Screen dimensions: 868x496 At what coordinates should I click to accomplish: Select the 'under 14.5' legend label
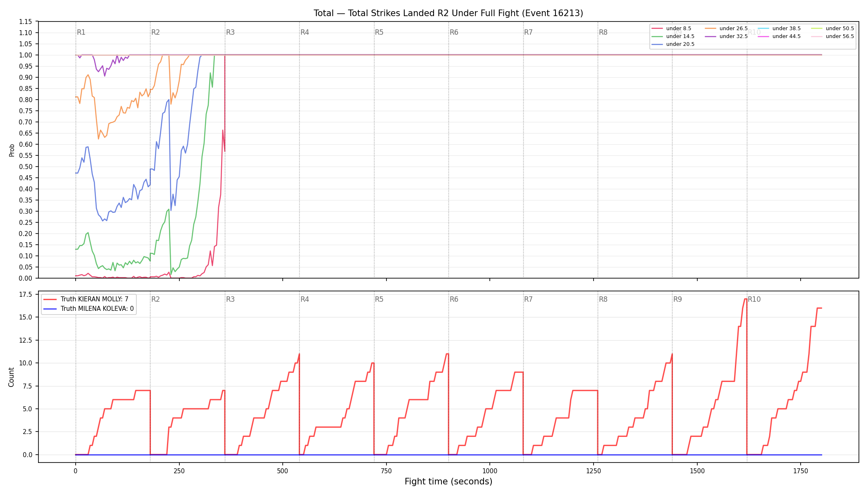click(x=680, y=36)
